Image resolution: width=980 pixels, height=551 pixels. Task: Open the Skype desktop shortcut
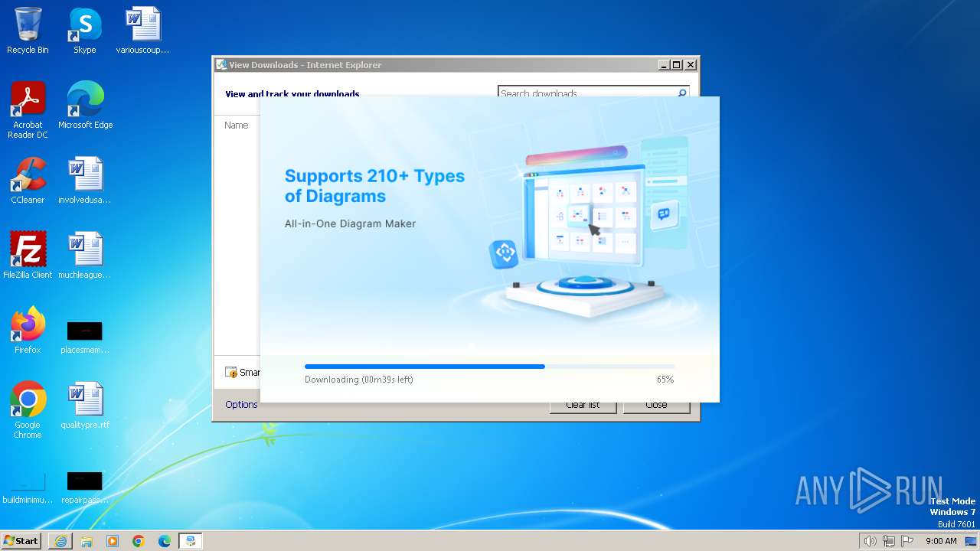[x=85, y=31]
